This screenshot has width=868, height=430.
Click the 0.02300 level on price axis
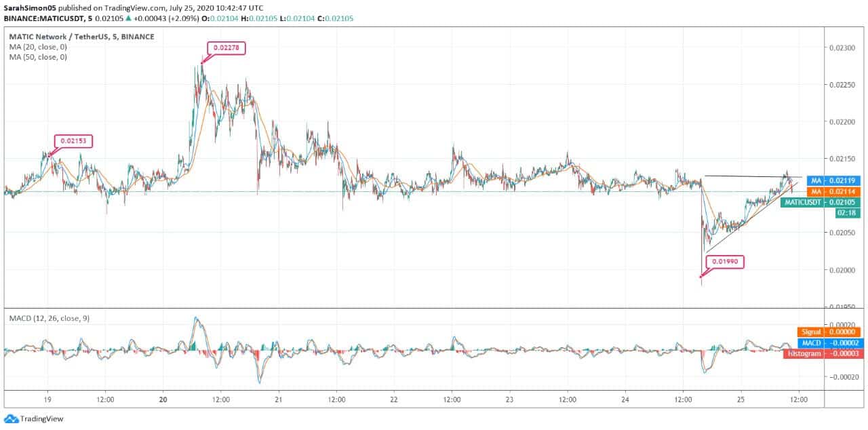pyautogui.click(x=844, y=48)
